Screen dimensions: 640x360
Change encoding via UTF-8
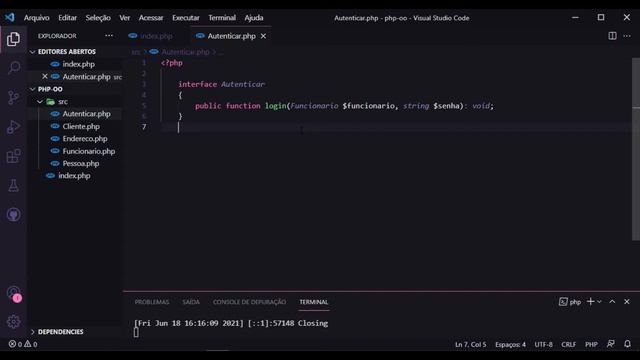[543, 344]
